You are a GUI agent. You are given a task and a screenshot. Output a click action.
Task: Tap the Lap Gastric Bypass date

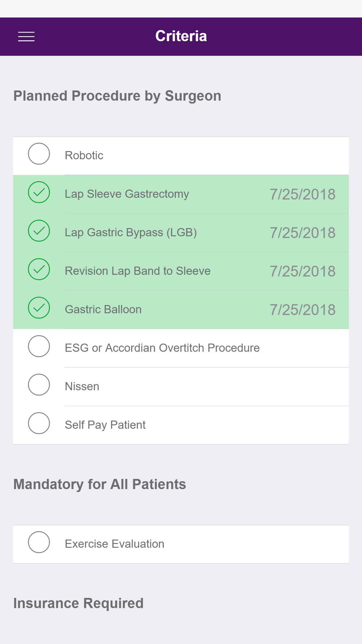[303, 233]
